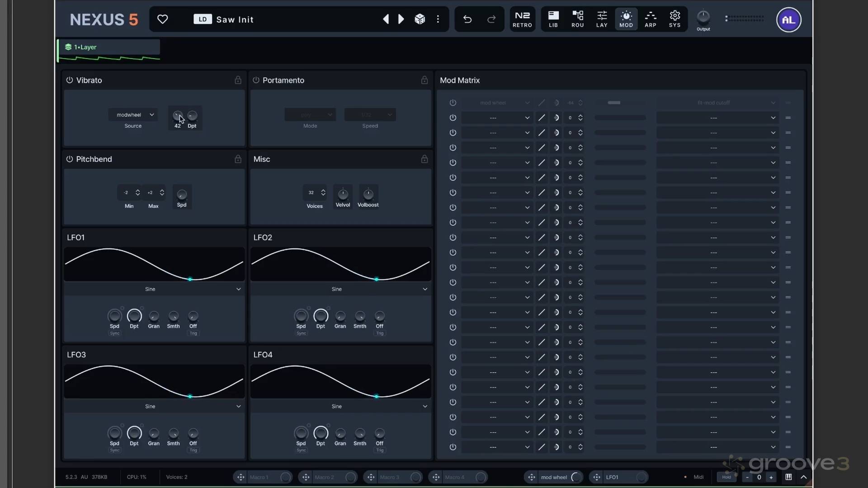This screenshot has height=488, width=868.
Task: Undo the last change
Action: coord(467,19)
